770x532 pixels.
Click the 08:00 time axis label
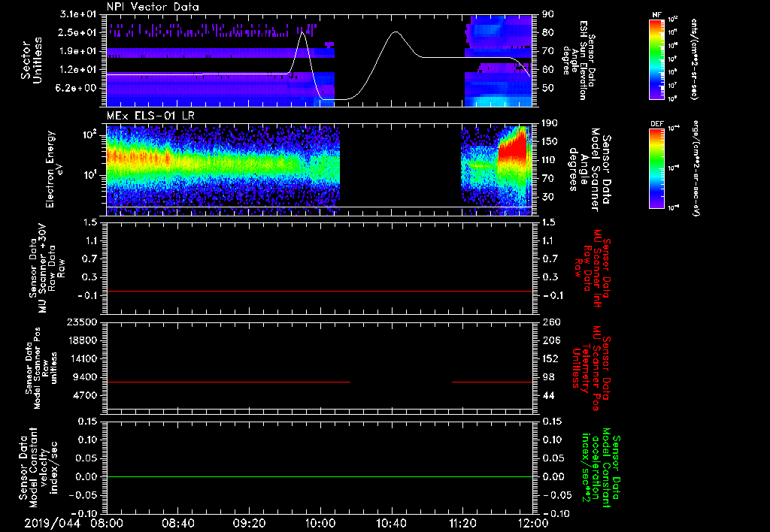tap(108, 523)
